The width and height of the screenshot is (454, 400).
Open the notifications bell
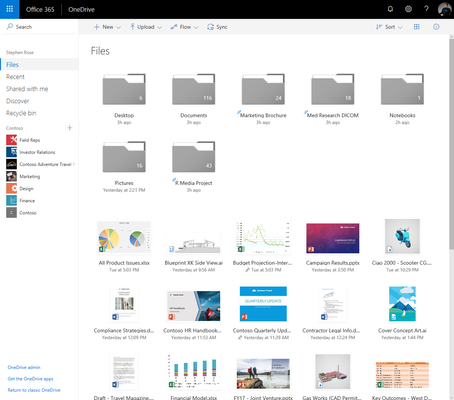tap(390, 9)
